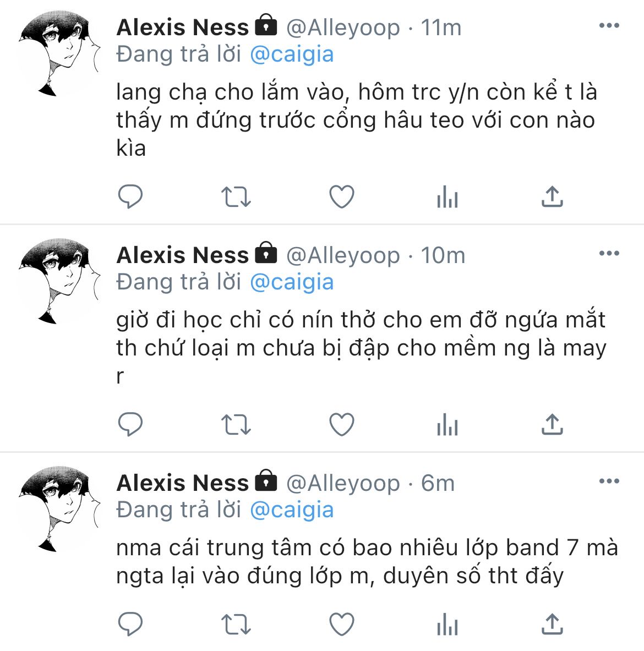Retweet the first tweet posted 11m ago
This screenshot has width=644, height=651.
pos(236,197)
